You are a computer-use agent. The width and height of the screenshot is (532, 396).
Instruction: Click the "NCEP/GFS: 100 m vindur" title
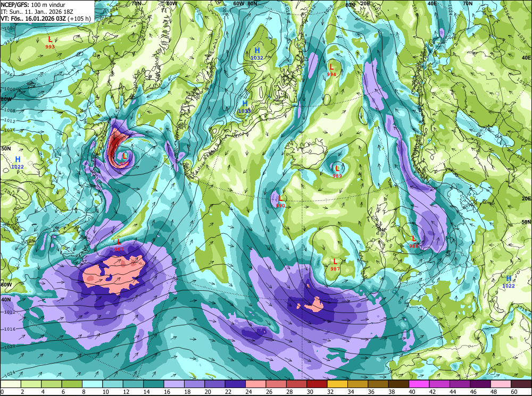tap(33, 5)
